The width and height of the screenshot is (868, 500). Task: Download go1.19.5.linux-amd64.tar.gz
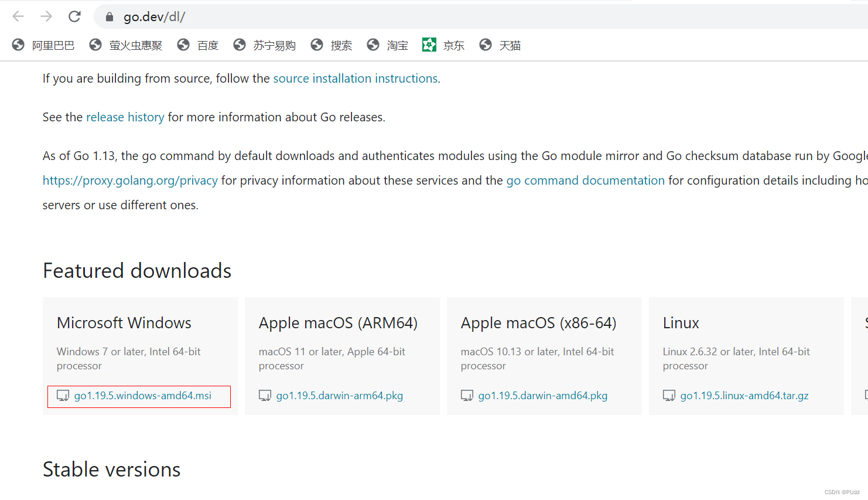[x=744, y=396]
